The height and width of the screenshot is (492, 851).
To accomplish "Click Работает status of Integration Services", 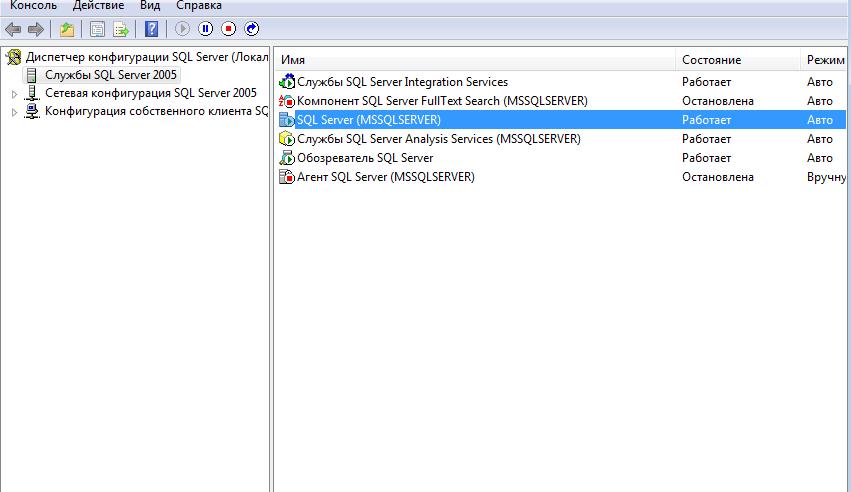I will pos(706,82).
